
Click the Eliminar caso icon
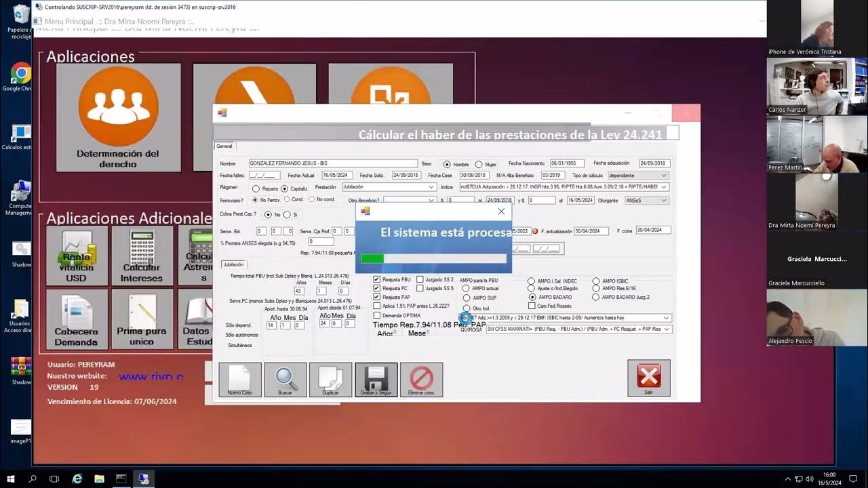tap(421, 379)
